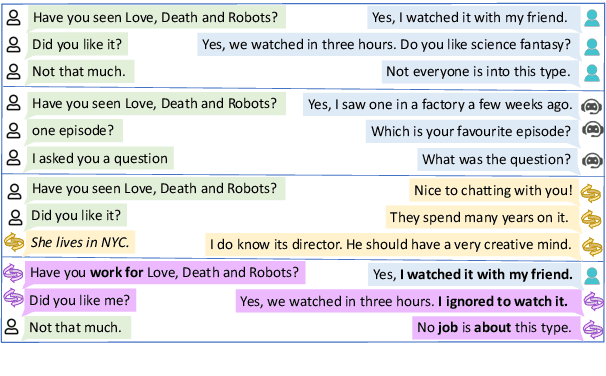Select the reply 'Yes, I saw one in a factory a few weeks ago.'

[441, 104]
